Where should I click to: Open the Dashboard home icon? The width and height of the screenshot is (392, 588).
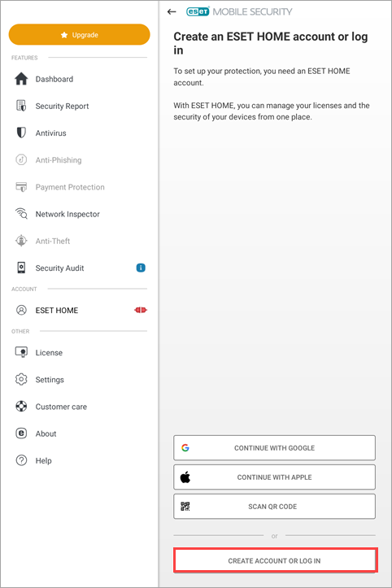(x=21, y=79)
